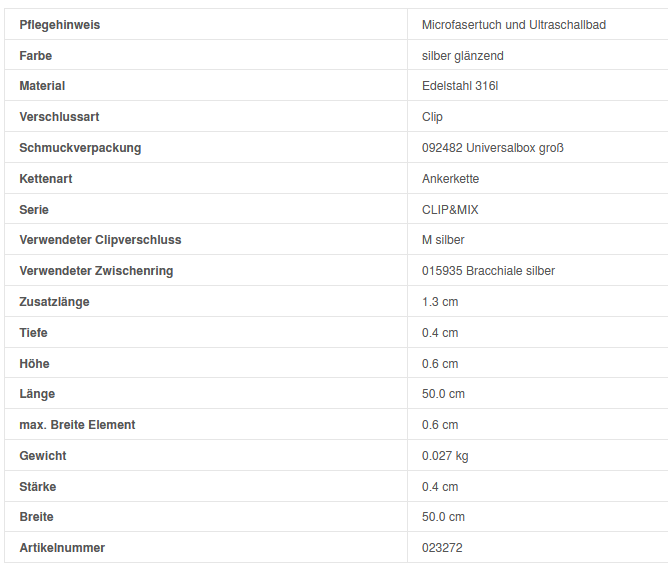Click 'Verwendeter Clipverschluss' label
668x568 pixels.
[100, 240]
